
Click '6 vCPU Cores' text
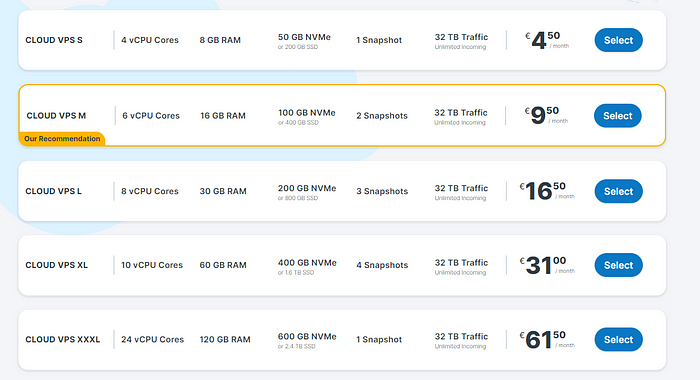151,116
